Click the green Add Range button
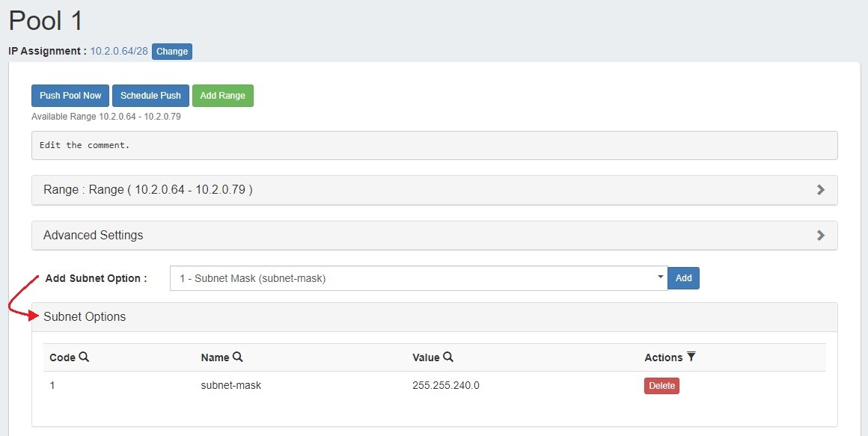 click(x=222, y=96)
